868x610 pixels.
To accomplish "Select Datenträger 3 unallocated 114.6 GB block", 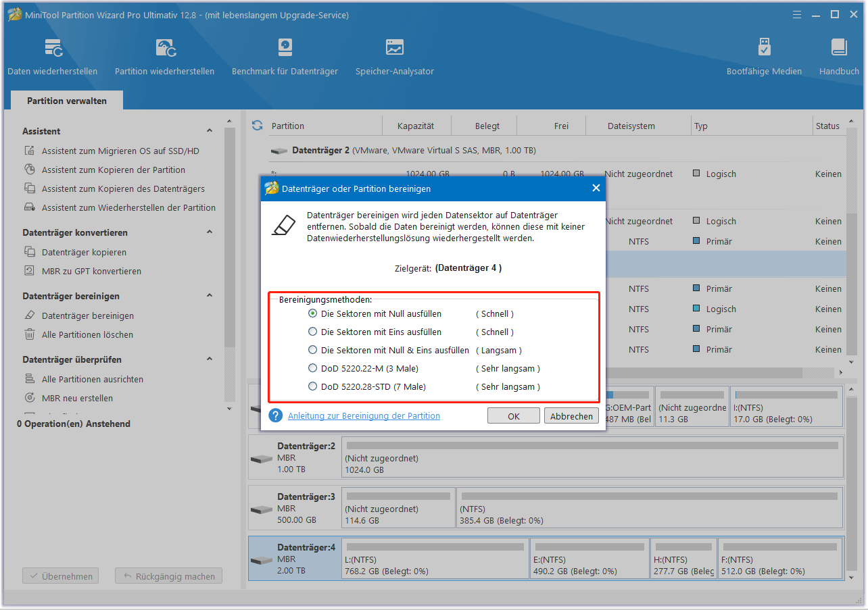I will point(398,507).
